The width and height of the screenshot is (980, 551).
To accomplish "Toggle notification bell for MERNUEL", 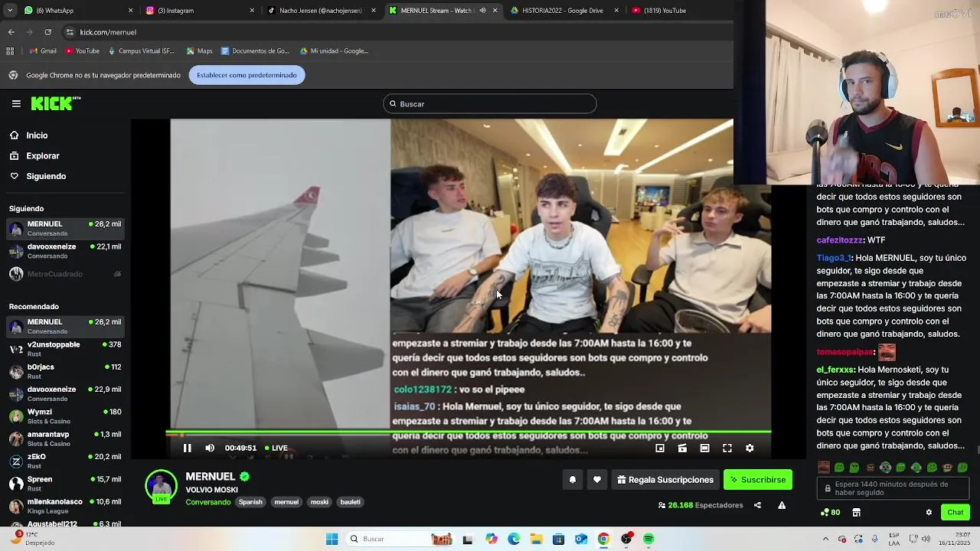I will pyautogui.click(x=572, y=480).
